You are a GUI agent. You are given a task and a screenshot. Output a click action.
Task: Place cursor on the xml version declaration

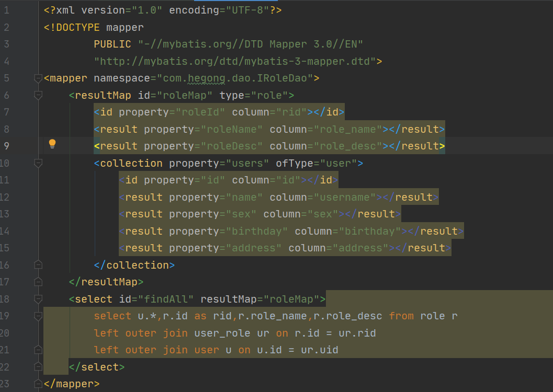point(163,10)
